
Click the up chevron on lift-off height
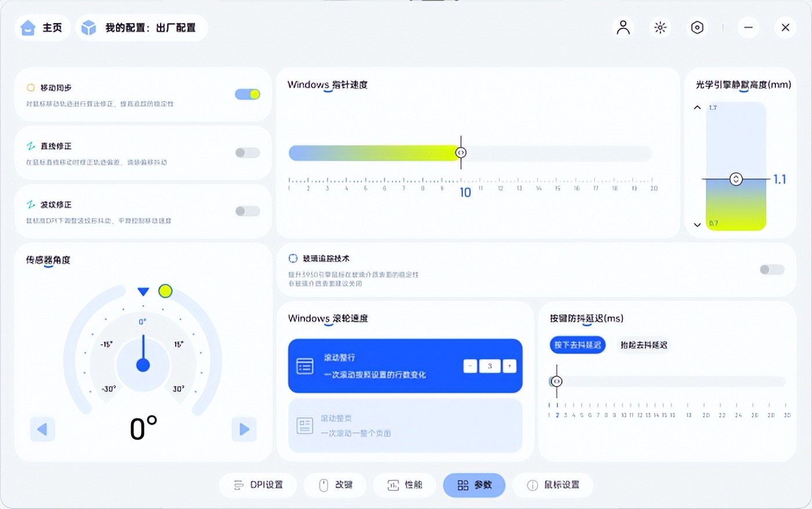(x=697, y=107)
